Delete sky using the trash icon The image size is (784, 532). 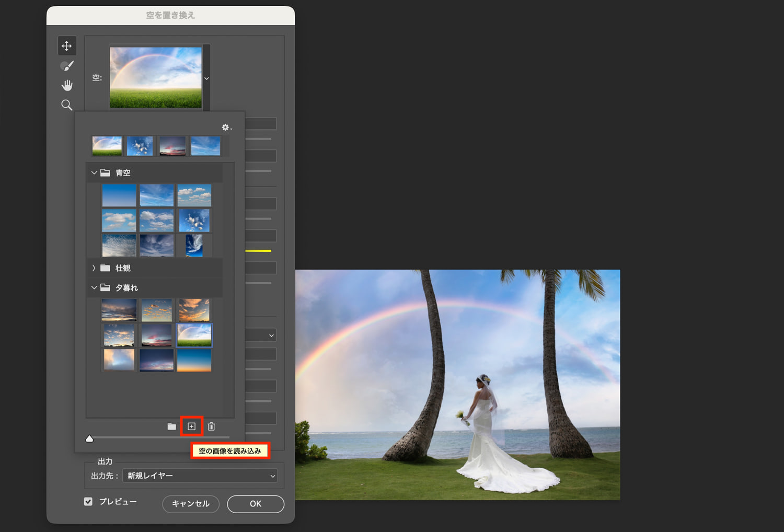211,426
